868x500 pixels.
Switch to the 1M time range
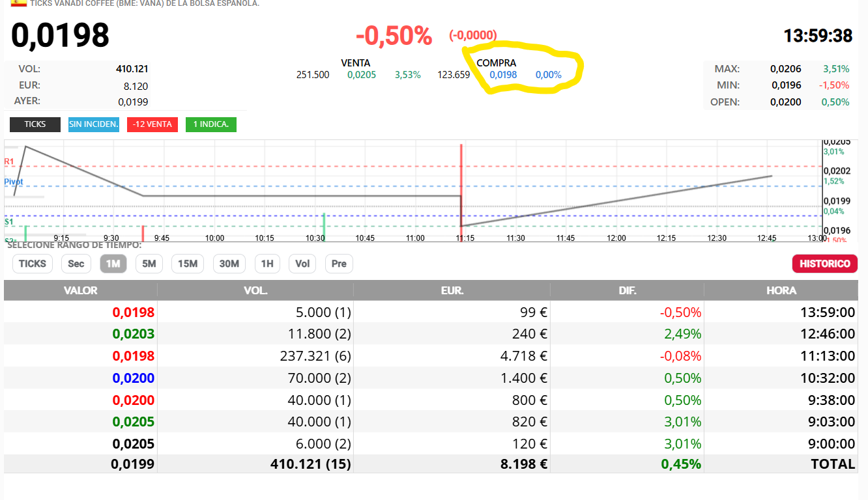click(x=113, y=264)
